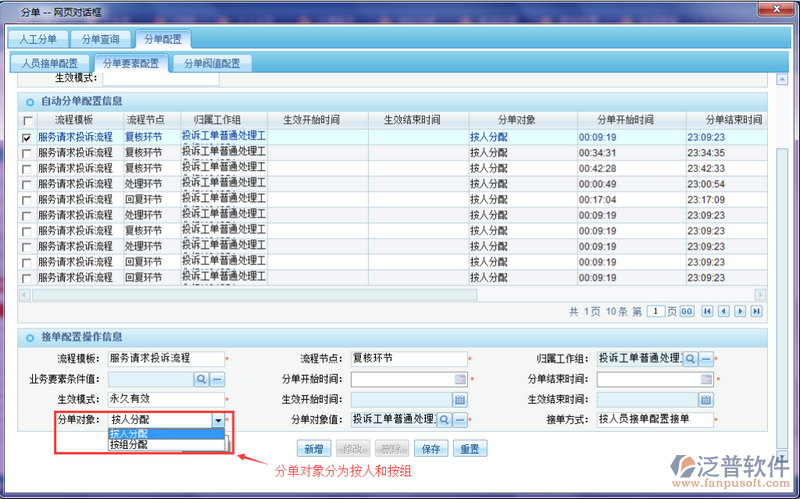Uncheck the first checked row checkbox
This screenshot has height=499, width=800.
(x=26, y=137)
